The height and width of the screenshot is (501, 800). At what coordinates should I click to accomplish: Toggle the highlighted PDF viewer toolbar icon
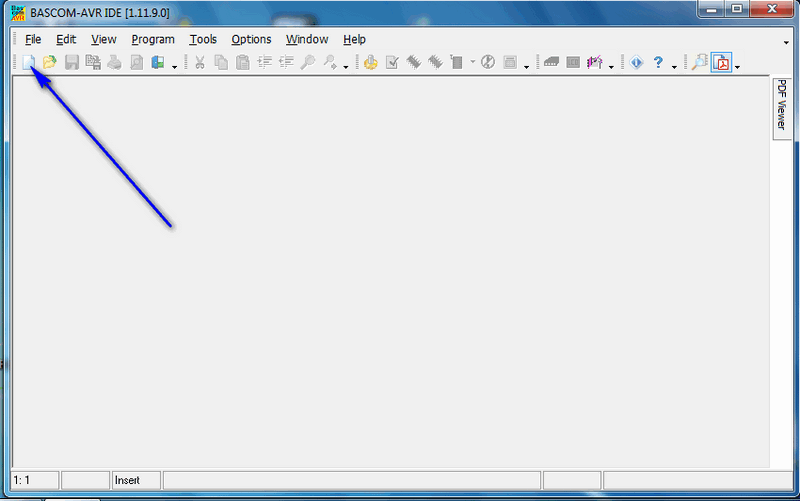[x=721, y=63]
